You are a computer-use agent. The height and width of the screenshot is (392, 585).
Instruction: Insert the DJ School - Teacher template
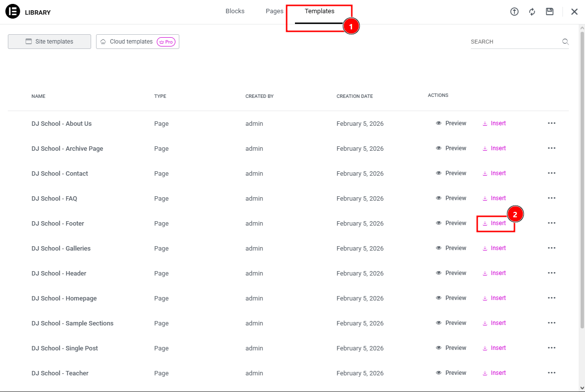tap(494, 373)
